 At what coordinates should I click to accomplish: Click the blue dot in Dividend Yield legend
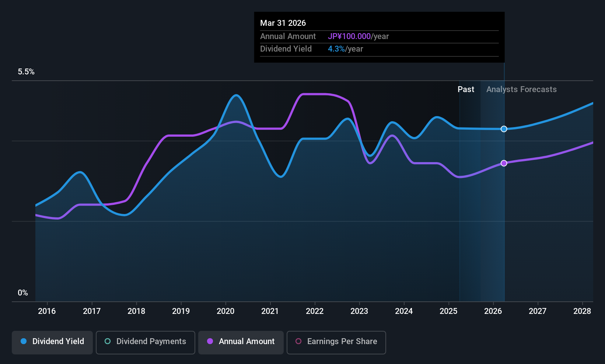pos(24,341)
